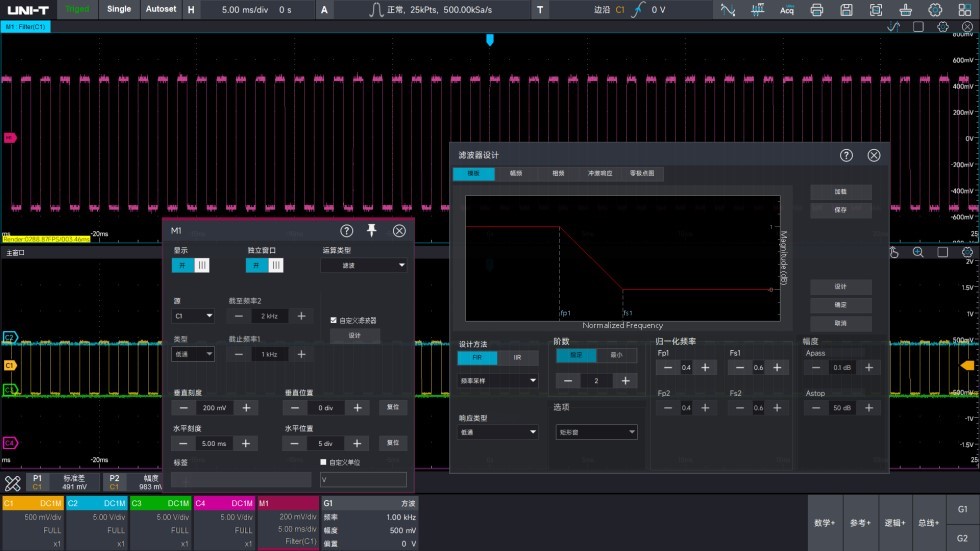Pin the M1 math panel

tap(372, 231)
